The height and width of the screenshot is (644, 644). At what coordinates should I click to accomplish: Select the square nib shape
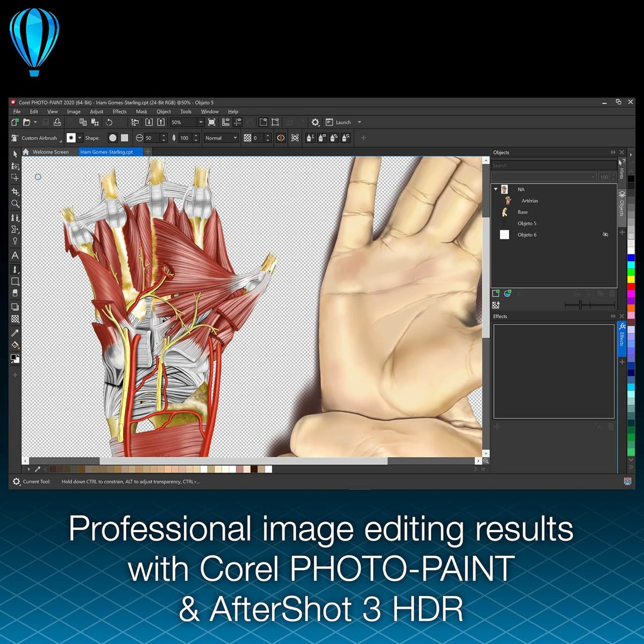click(x=125, y=138)
